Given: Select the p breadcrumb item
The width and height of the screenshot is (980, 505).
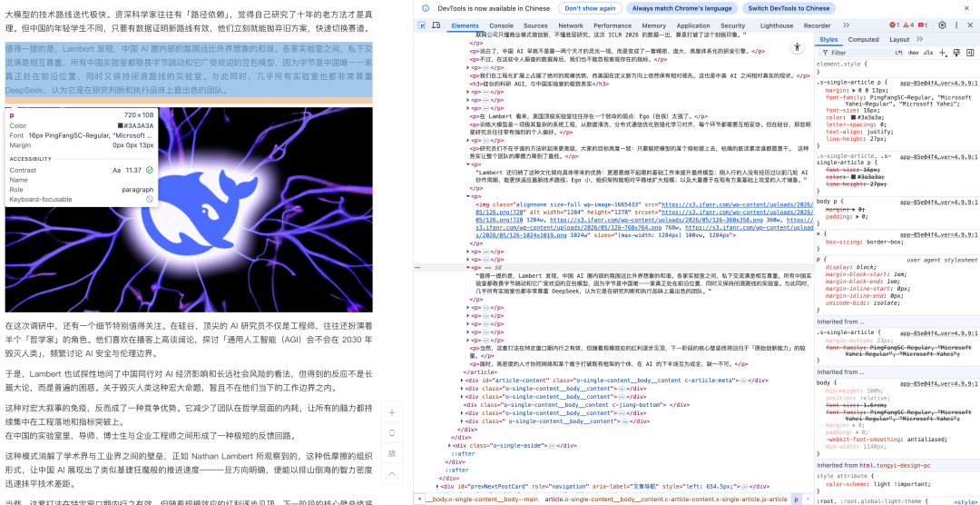Looking at the screenshot, I should tap(796, 500).
